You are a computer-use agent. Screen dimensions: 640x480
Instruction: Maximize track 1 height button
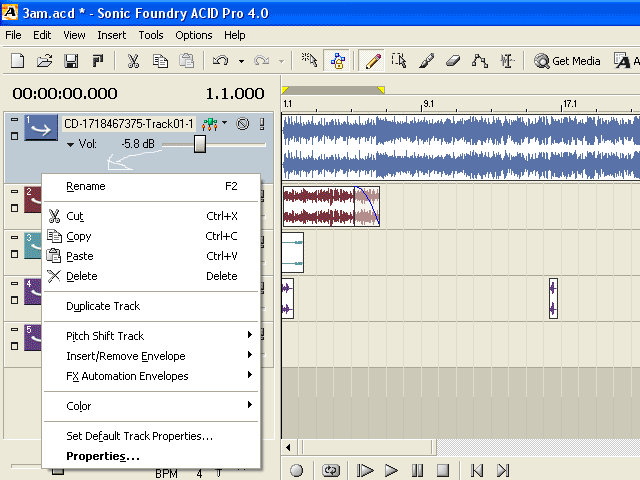point(14,136)
